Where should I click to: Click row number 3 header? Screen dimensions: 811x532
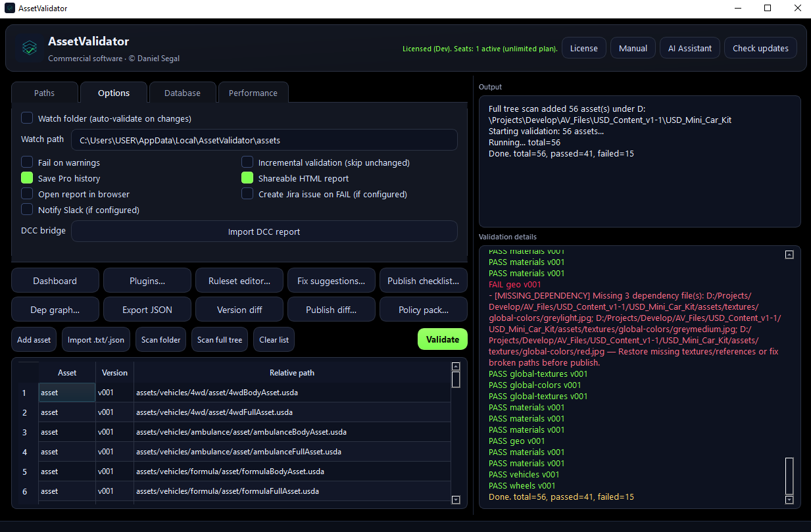click(25, 432)
